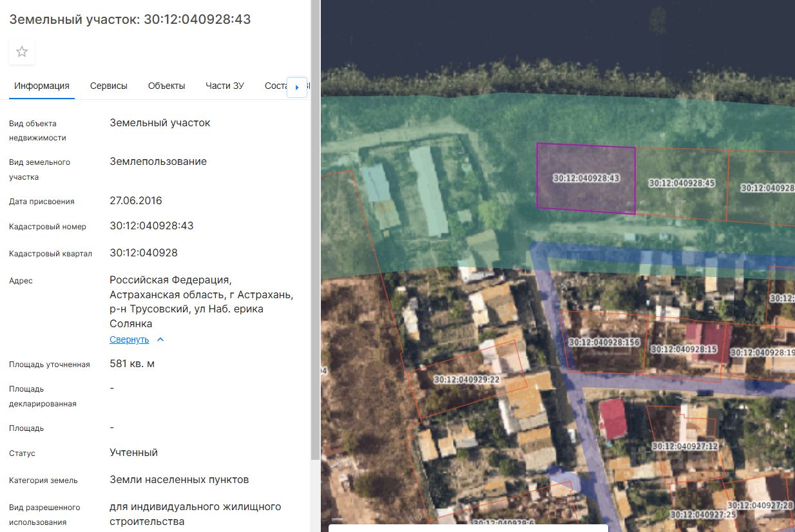Click the для индивидуального жилищного строительства value
The width and height of the screenshot is (795, 532).
(195, 514)
